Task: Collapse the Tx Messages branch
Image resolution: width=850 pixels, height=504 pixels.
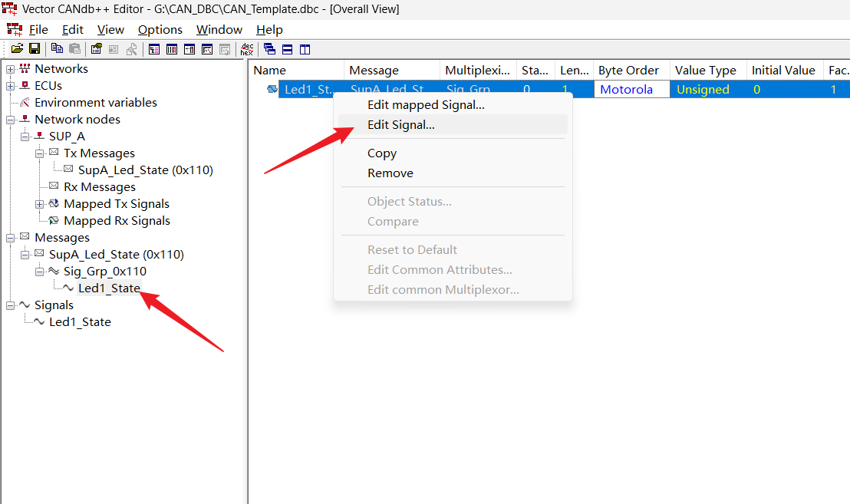Action: coord(40,154)
